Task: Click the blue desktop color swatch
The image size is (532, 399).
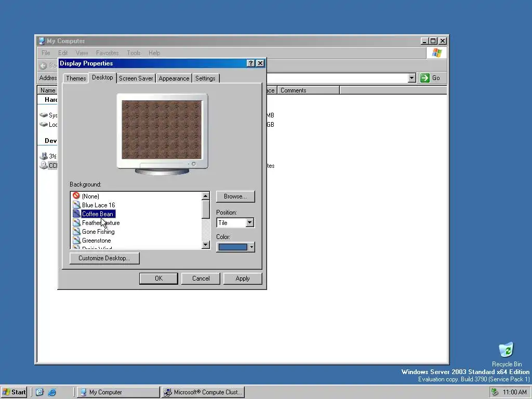Action: point(233,247)
